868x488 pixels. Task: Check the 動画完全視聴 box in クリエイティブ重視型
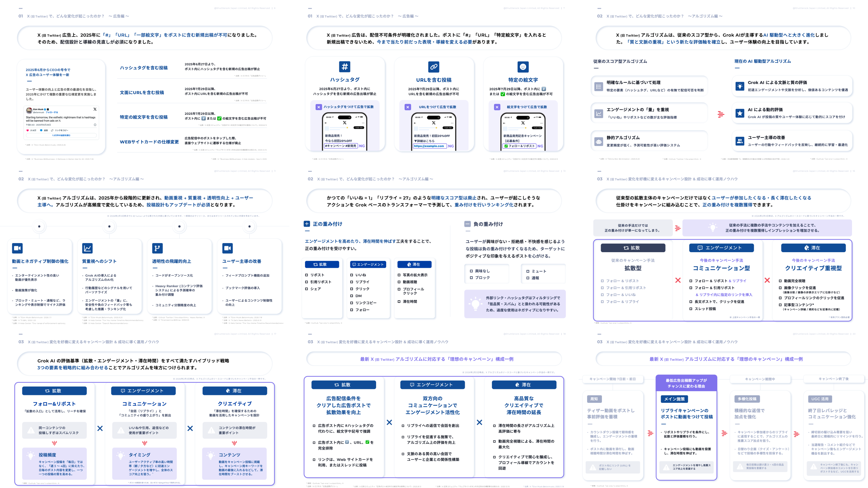(780, 280)
